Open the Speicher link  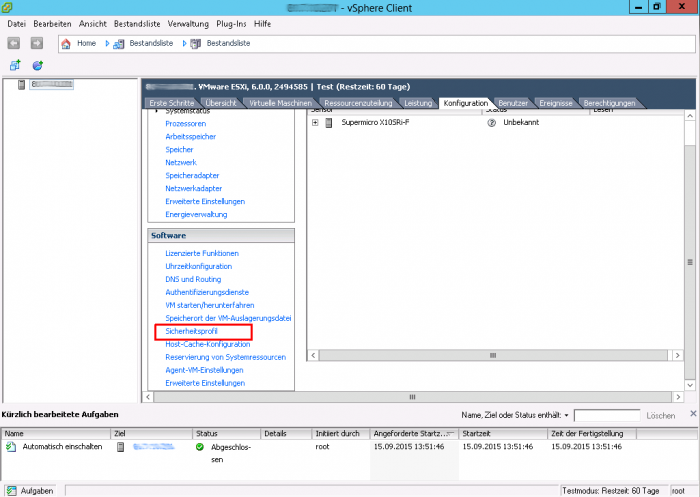[179, 150]
